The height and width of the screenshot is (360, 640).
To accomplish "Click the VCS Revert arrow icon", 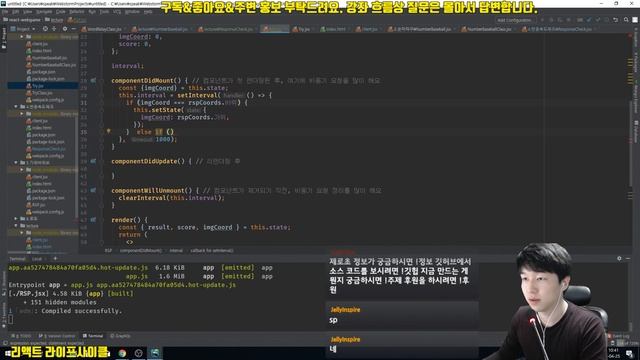I will (616, 20).
